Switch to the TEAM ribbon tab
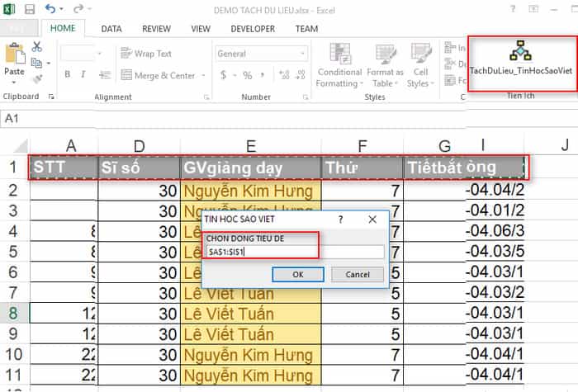This screenshot has width=578, height=392. pos(306,29)
